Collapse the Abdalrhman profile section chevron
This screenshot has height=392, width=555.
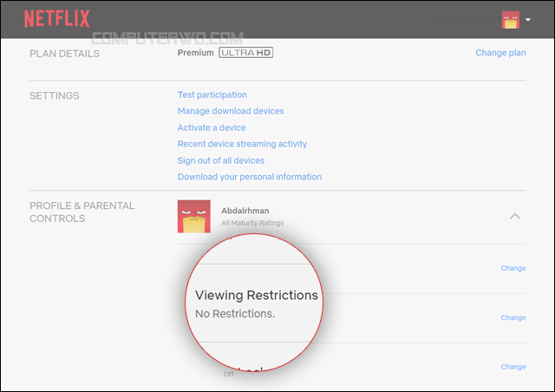[515, 216]
